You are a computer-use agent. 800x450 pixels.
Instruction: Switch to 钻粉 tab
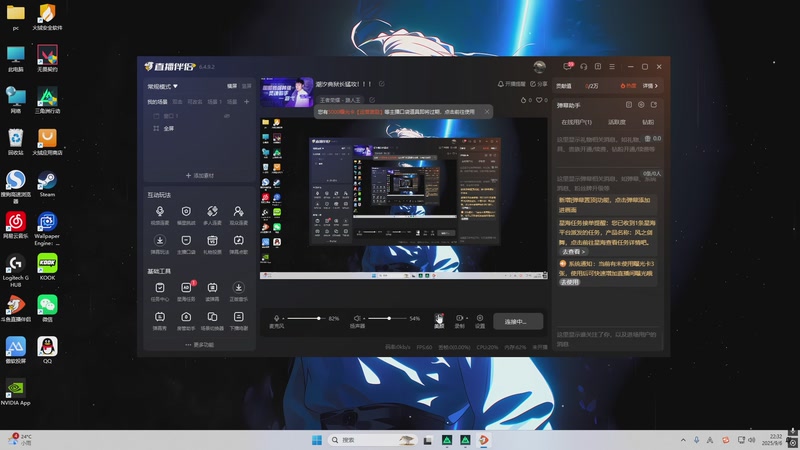coord(647,122)
